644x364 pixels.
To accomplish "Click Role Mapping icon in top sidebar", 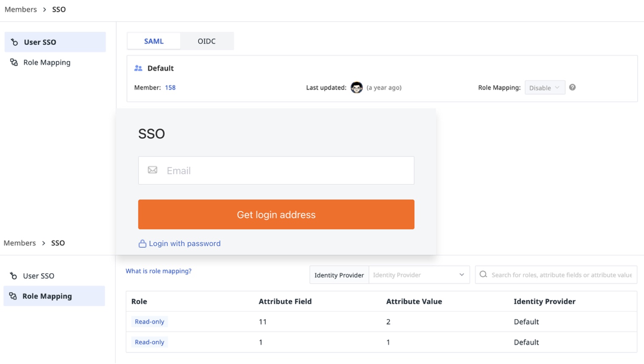I will point(14,62).
